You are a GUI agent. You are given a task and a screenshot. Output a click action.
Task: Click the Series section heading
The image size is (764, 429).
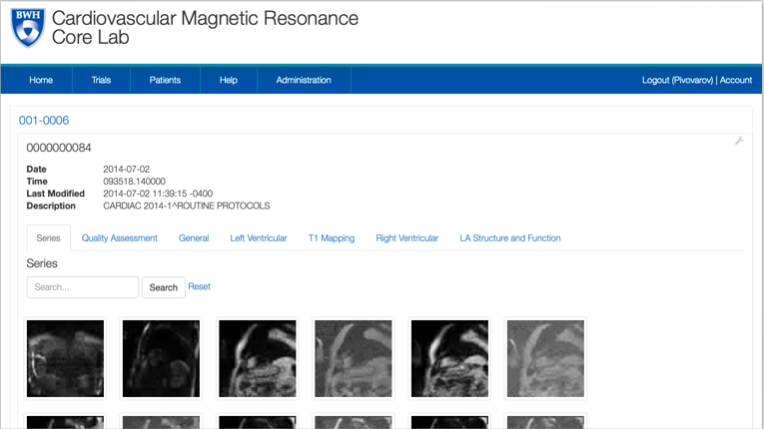point(42,263)
